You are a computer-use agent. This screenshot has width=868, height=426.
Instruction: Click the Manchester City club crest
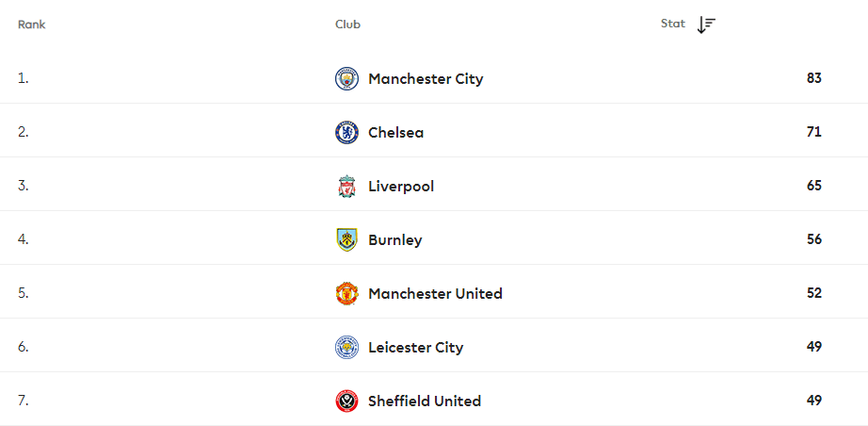pyautogui.click(x=346, y=78)
